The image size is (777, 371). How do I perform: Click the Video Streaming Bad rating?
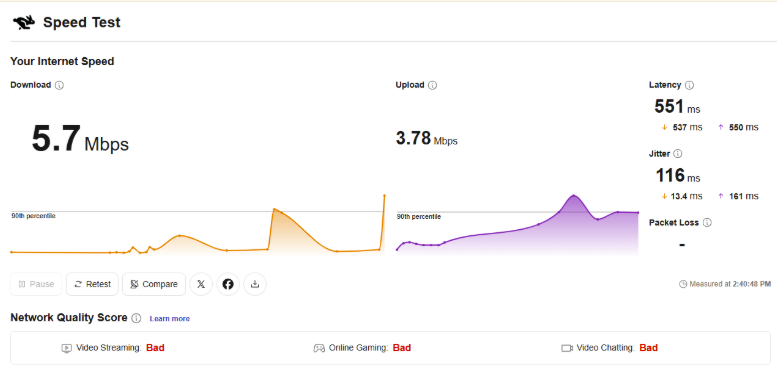click(x=155, y=348)
